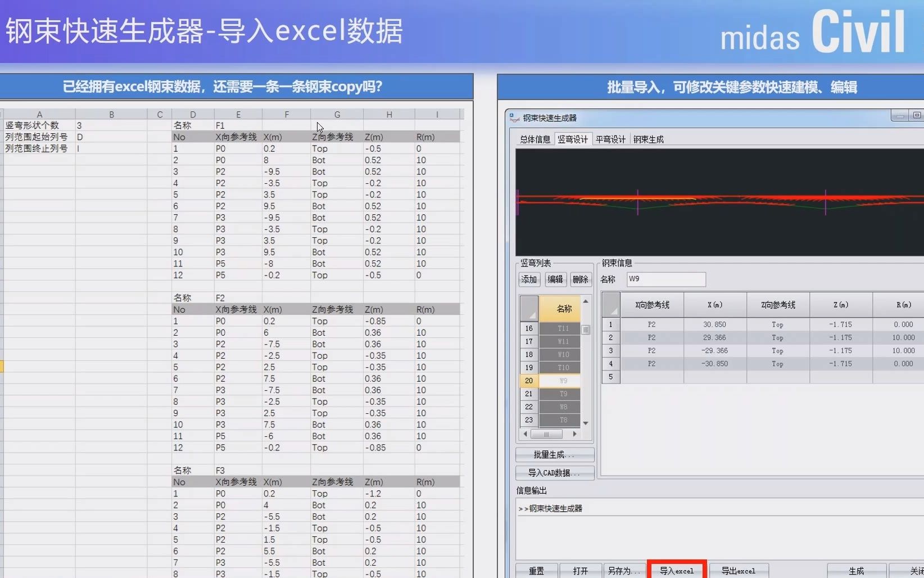Image resolution: width=924 pixels, height=578 pixels.
Task: Click the minimize button of 钢束快速生成器
Action: coord(900,116)
